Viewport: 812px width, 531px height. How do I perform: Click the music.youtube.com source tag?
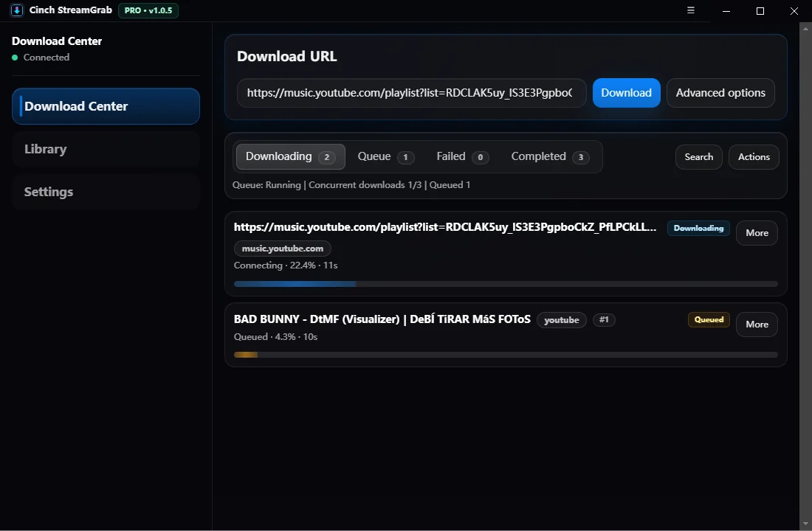point(282,249)
